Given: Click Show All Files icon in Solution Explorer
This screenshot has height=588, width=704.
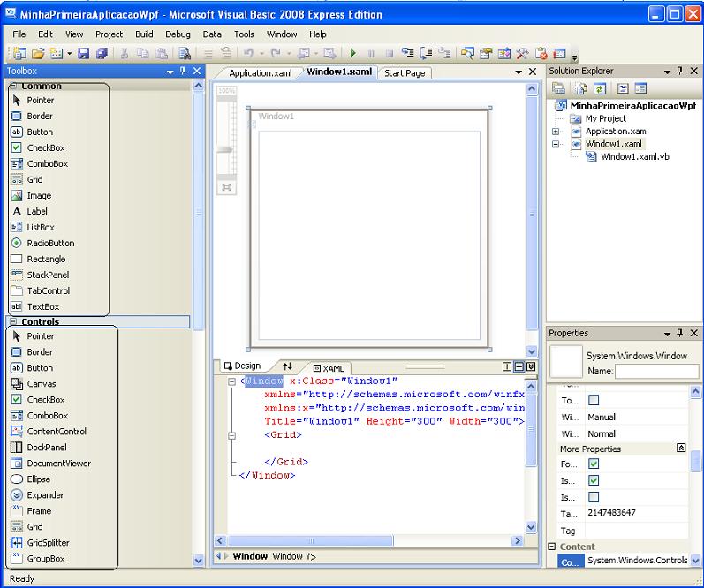Looking at the screenshot, I should tap(581, 88).
